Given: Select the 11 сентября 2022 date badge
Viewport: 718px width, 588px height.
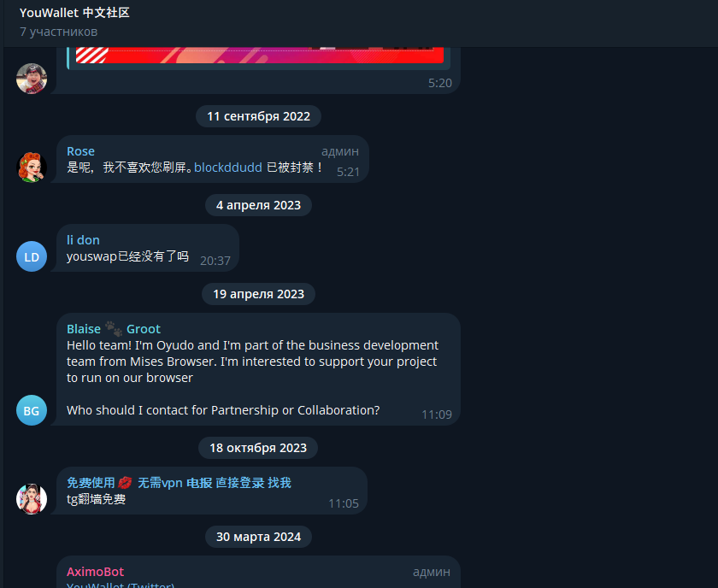Looking at the screenshot, I should tap(258, 116).
